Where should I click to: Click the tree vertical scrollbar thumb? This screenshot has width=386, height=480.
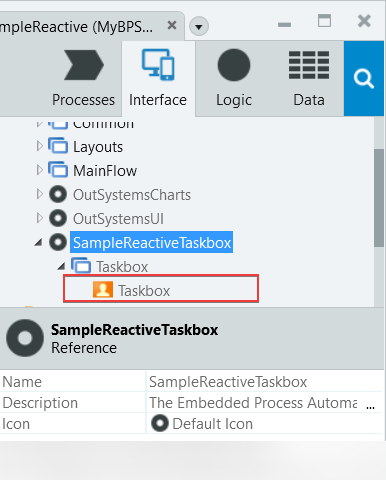(379, 198)
